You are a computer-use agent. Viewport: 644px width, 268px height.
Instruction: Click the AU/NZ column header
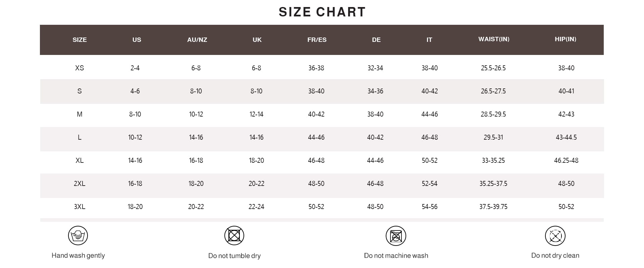coord(197,40)
